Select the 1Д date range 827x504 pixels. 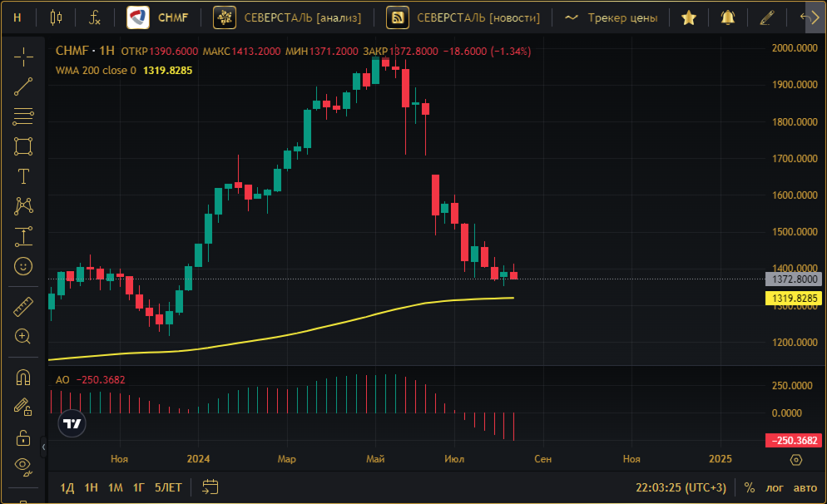pos(67,487)
